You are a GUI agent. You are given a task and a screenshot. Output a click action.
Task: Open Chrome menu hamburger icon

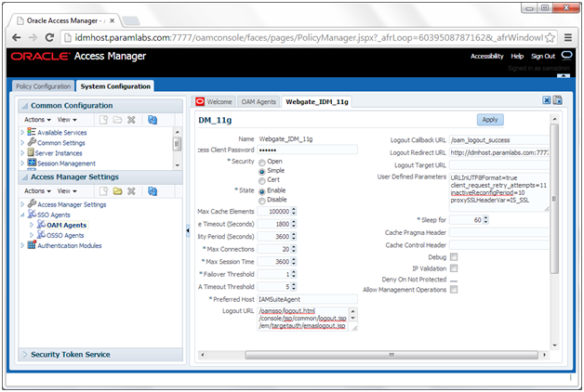568,37
